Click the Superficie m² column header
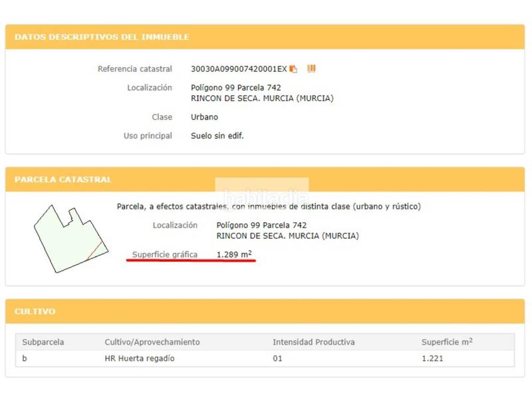The height and width of the screenshot is (399, 532). pyautogui.click(x=447, y=342)
